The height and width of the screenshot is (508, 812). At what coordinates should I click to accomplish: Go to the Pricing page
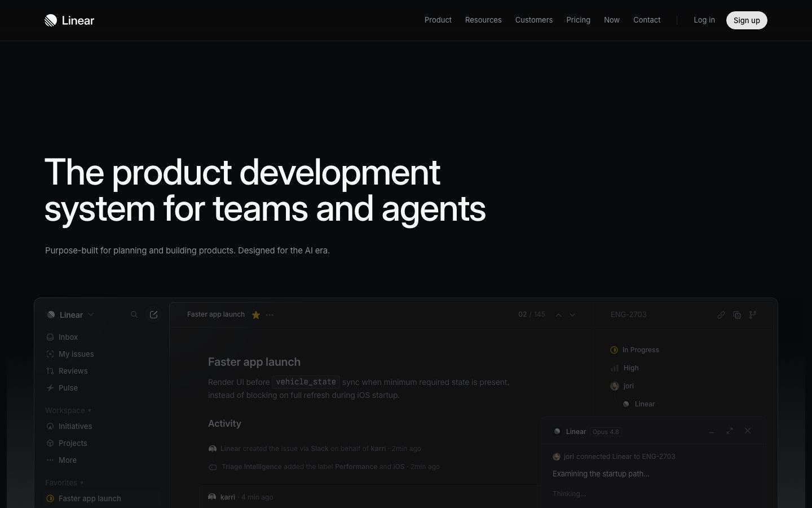[x=578, y=20]
